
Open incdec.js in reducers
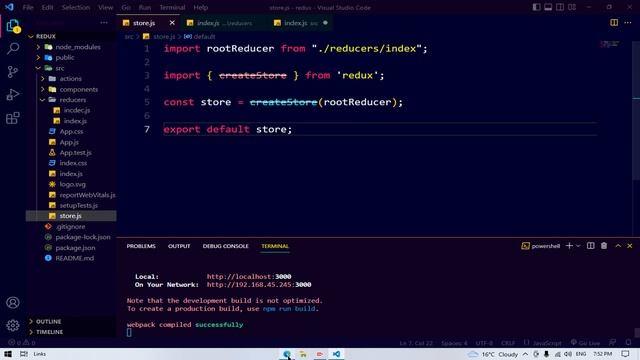[x=77, y=110]
